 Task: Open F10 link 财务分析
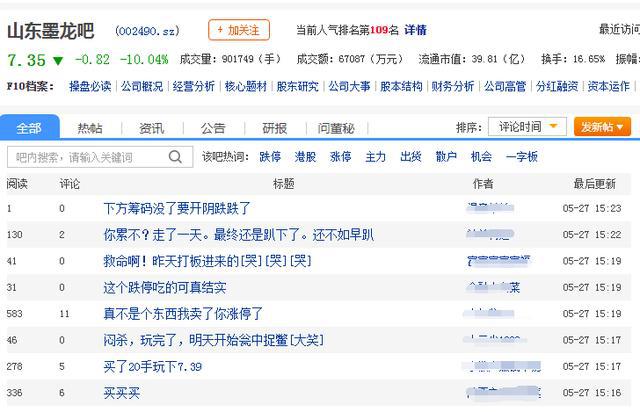pos(453,86)
